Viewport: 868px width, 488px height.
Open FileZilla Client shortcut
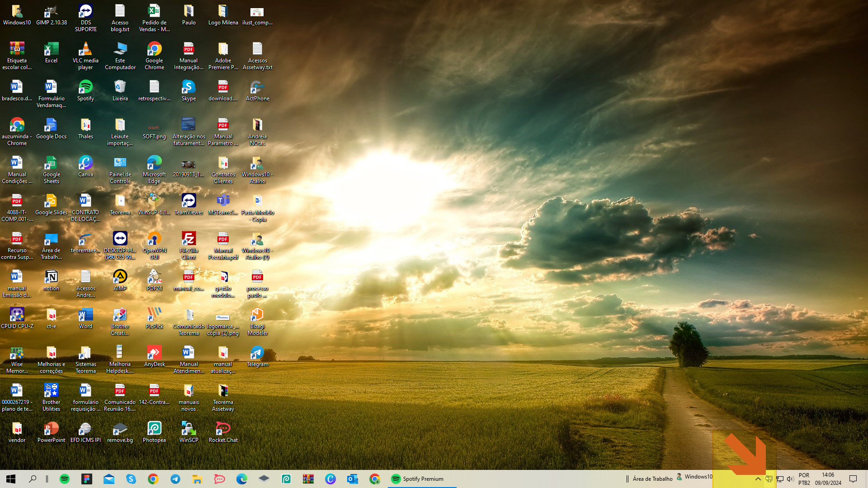(189, 246)
